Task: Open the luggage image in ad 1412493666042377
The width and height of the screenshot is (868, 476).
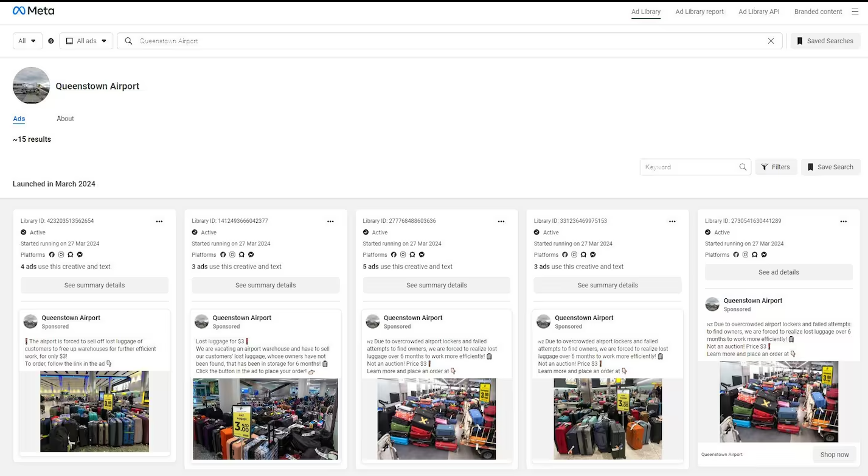Action: pyautogui.click(x=266, y=419)
